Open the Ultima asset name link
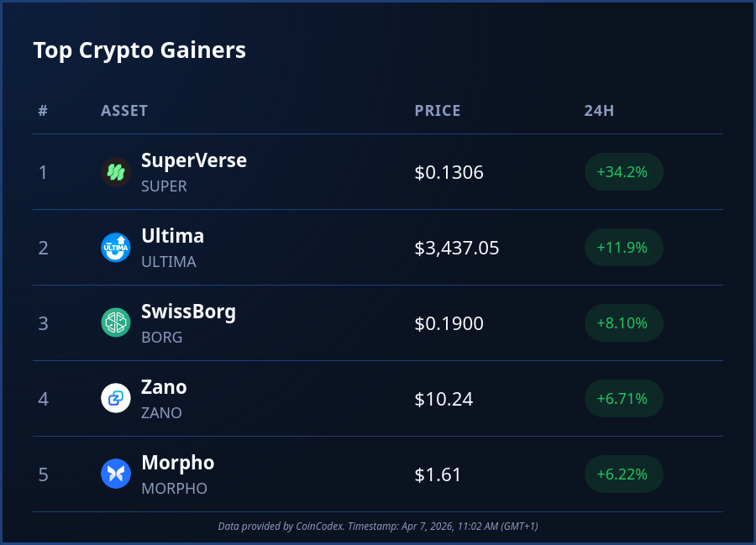 pyautogui.click(x=172, y=236)
